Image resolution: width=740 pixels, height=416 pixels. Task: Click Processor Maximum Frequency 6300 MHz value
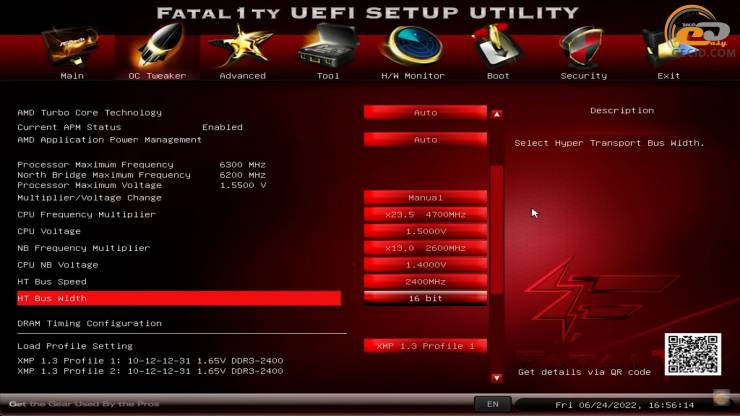point(243,165)
